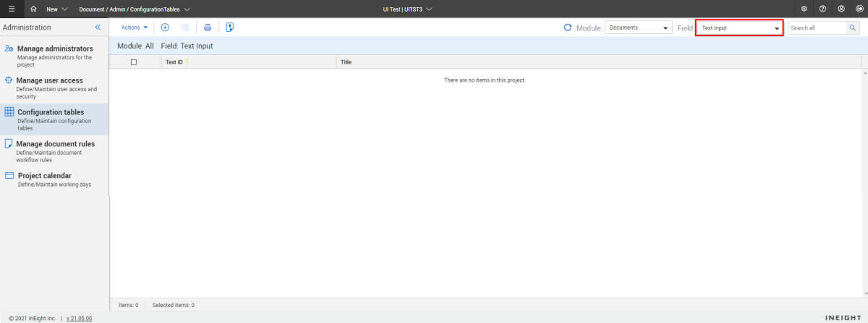Click the search magnifier button
The width and height of the screenshot is (868, 323).
853,28
